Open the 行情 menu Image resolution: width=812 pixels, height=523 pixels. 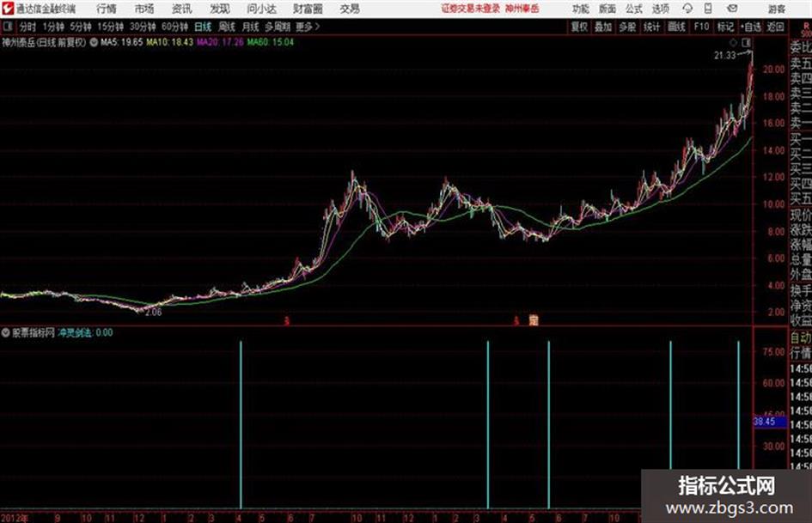(107, 9)
